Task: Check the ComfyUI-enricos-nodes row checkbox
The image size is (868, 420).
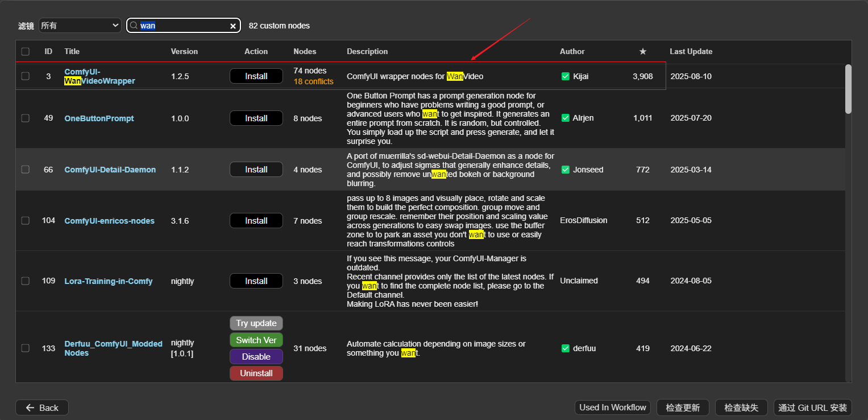Action: pos(25,221)
